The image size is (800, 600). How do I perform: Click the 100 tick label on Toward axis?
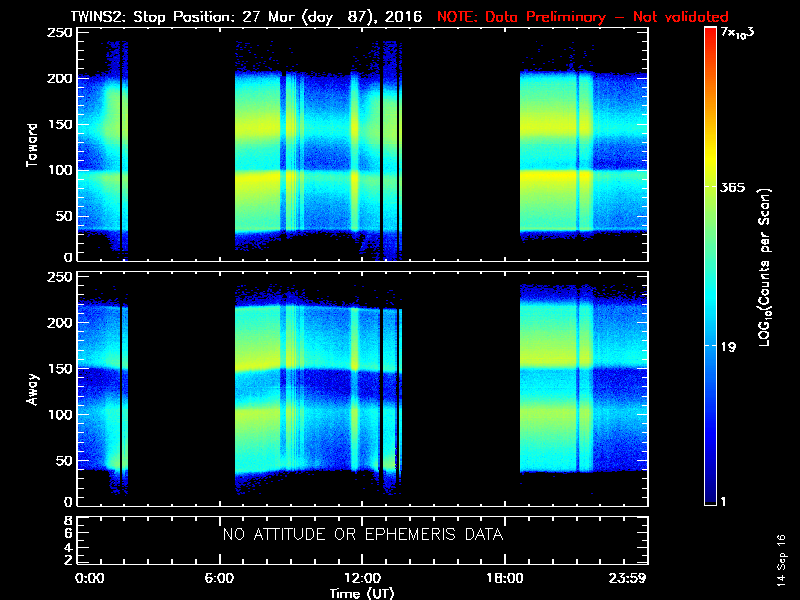(x=60, y=170)
